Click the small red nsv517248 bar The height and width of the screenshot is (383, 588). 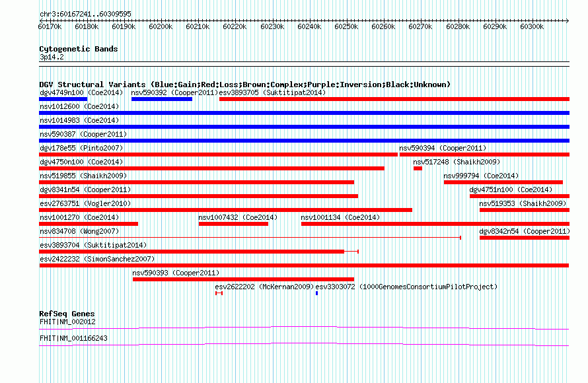418,168
